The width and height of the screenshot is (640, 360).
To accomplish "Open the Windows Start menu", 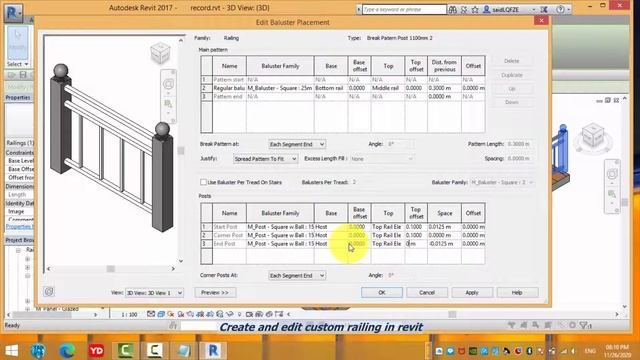I will [11, 351].
